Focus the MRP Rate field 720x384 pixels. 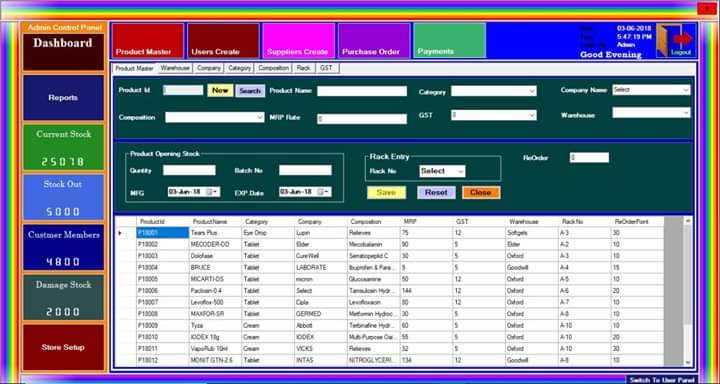362,119
